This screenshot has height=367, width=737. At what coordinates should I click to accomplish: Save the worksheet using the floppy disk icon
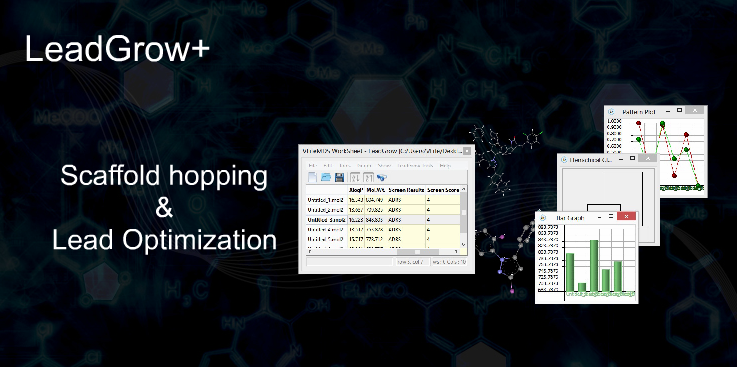tap(340, 178)
